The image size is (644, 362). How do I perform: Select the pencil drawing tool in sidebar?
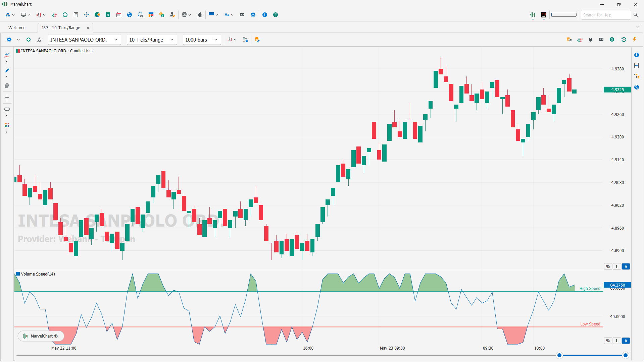point(7,70)
